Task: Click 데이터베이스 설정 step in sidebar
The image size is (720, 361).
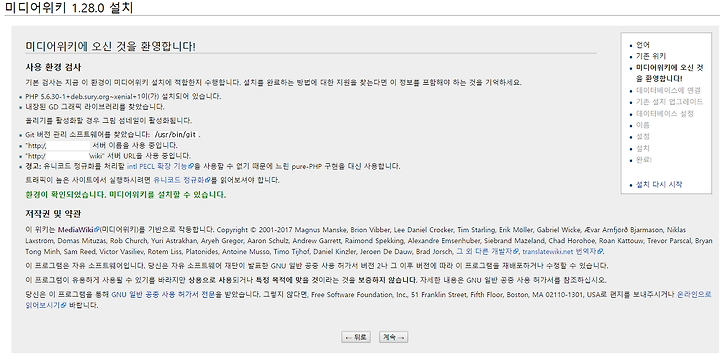Action: coord(664,113)
